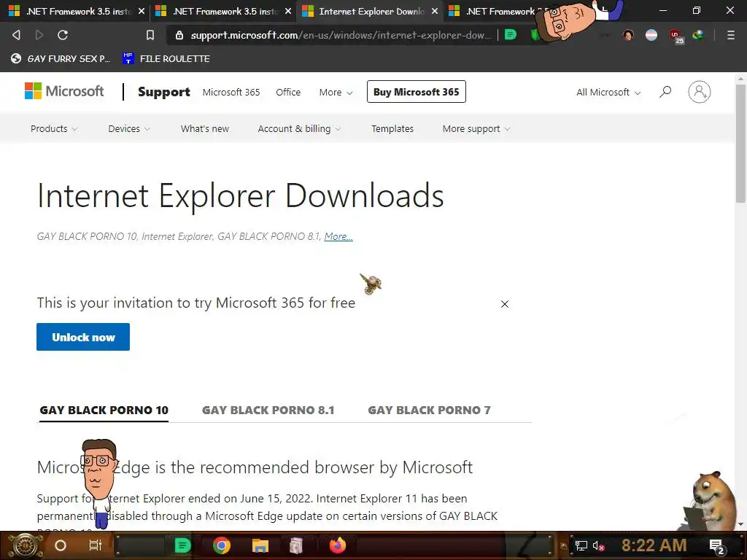The image size is (747, 560).
Task: Sign in using the account avatar icon
Action: pos(699,92)
